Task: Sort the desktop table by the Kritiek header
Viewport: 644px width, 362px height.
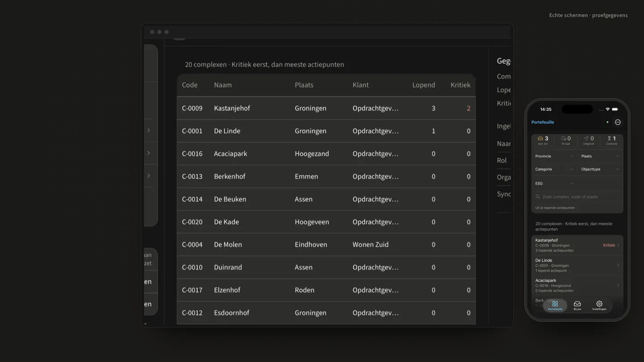Action: point(460,85)
